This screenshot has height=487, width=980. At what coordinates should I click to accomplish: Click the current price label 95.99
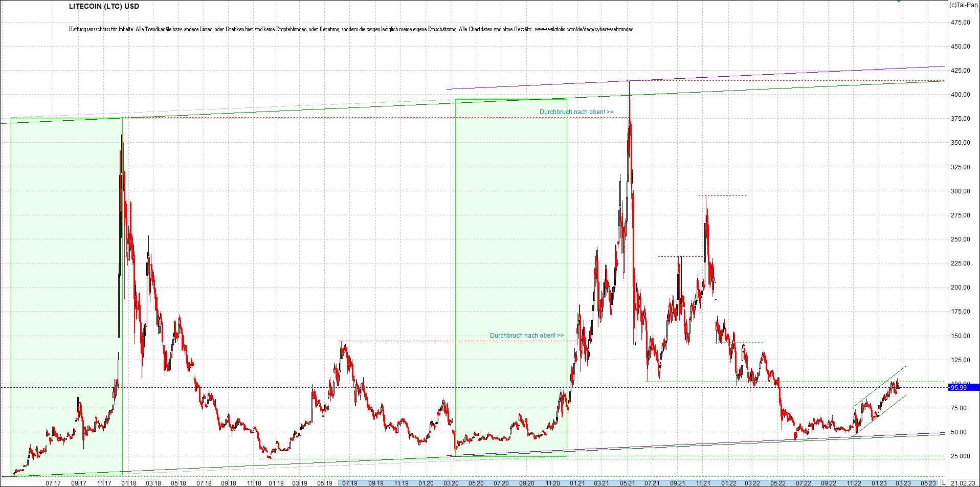point(964,387)
